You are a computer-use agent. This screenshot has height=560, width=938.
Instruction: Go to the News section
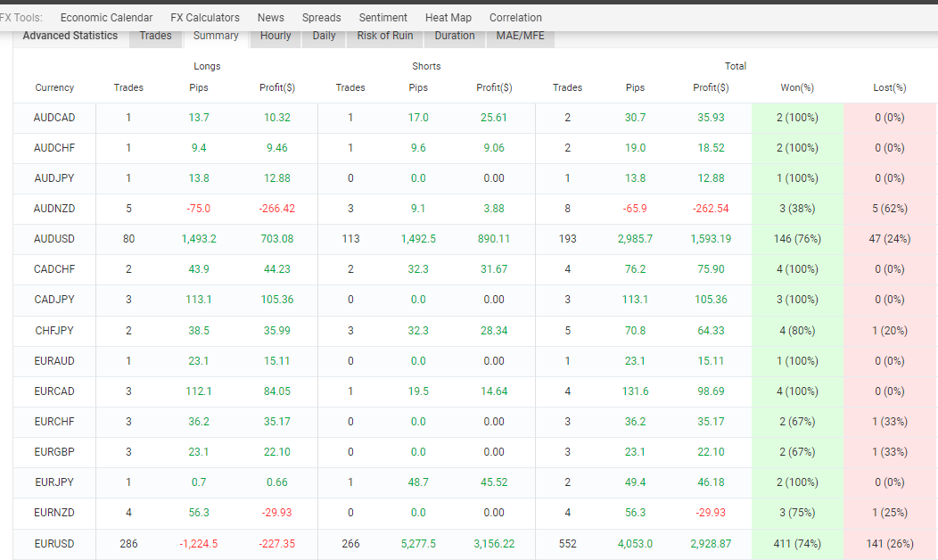coord(270,17)
